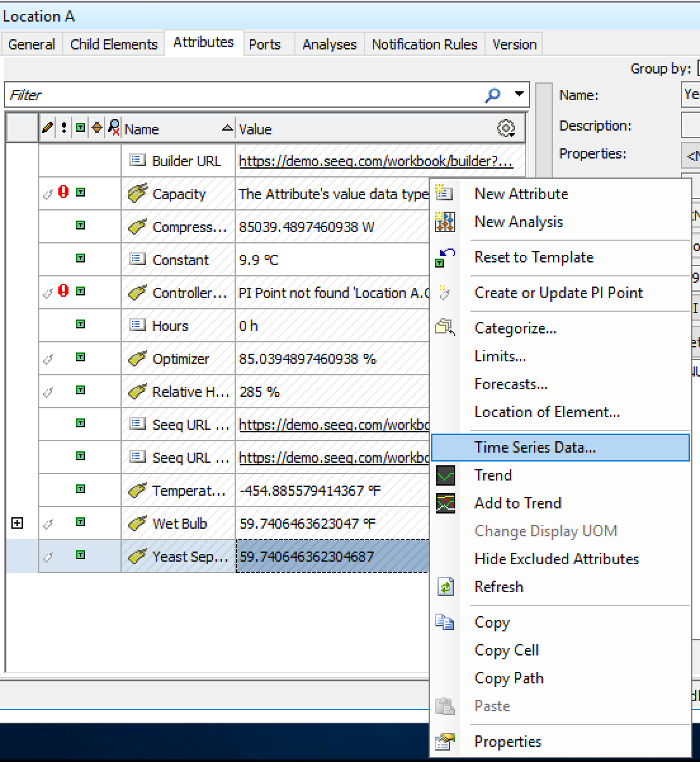Select the Optimizer attribute row
The image size is (700, 762).
[x=181, y=359]
